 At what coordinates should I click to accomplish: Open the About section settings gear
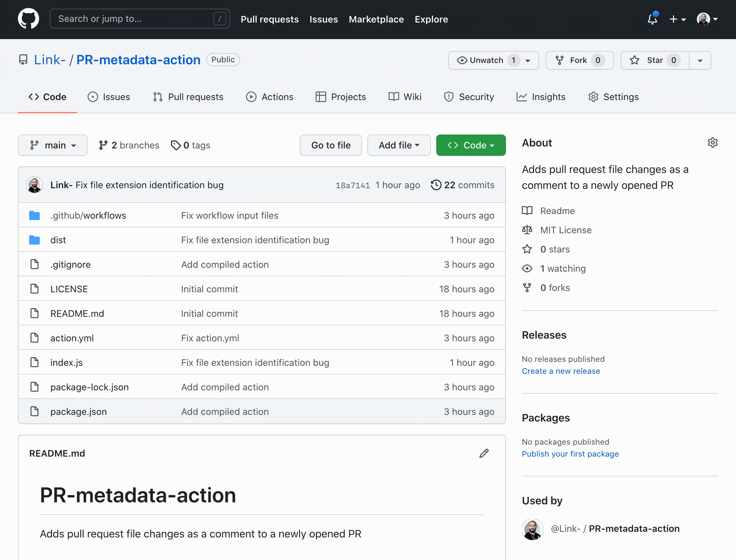click(713, 142)
